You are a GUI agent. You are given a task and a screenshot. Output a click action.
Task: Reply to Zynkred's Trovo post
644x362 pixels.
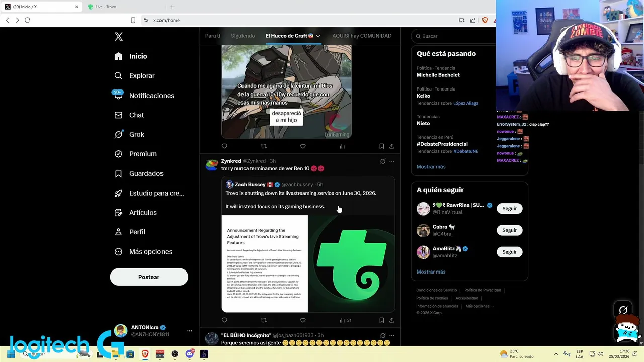[x=224, y=320]
